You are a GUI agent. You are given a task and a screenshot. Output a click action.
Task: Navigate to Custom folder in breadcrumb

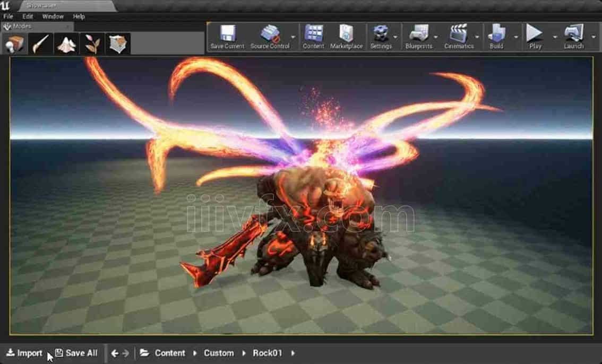[219, 353]
